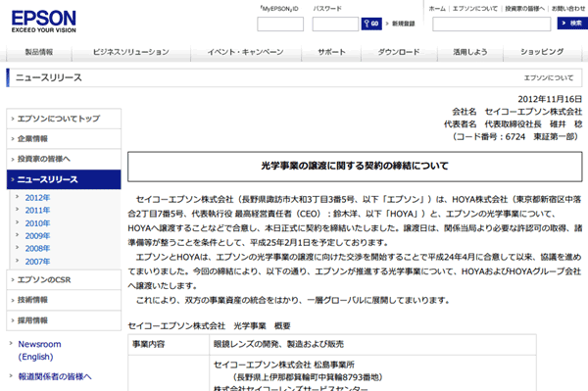
Task: Click the 長野県上伊那郡箕輪町中箕輪8793番地 address
Action: click(308, 377)
